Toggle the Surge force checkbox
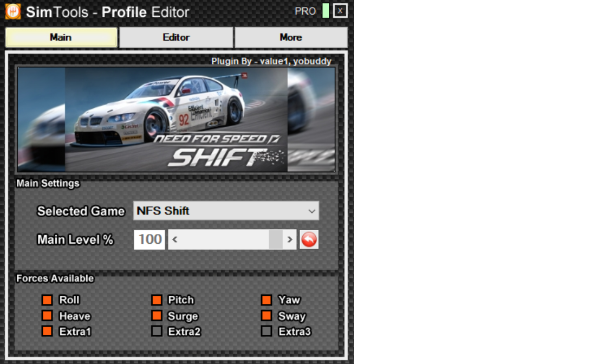The image size is (605, 364). (157, 316)
